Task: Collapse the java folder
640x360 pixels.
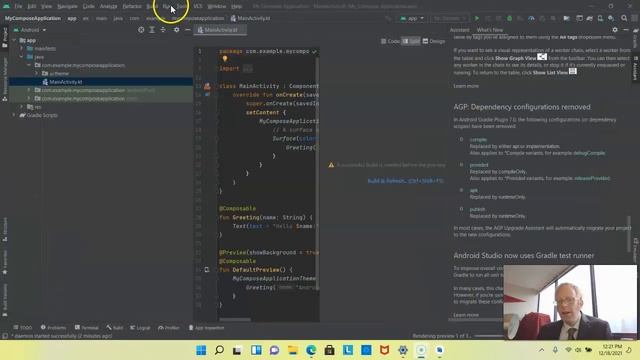Action: point(22,57)
